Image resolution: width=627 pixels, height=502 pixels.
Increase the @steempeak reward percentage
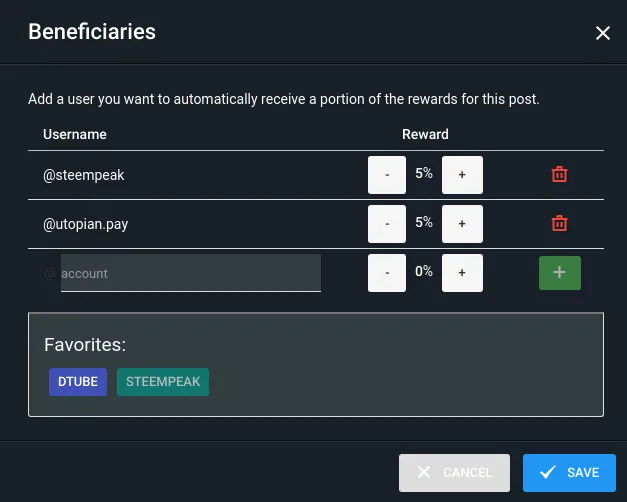tap(462, 175)
